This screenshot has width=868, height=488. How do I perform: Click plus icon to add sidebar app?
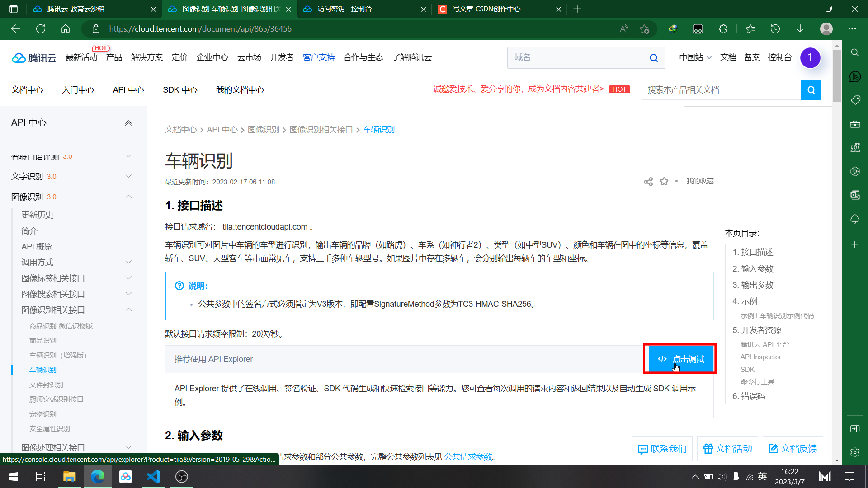point(855,244)
